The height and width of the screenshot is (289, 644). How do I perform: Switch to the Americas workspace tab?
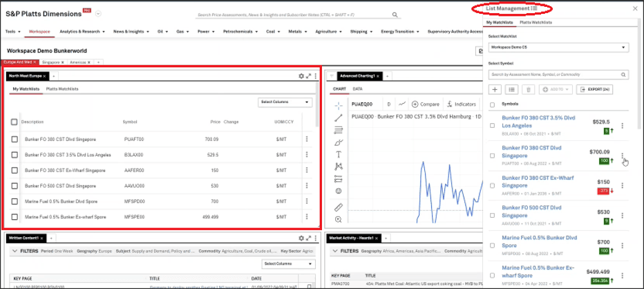click(80, 62)
